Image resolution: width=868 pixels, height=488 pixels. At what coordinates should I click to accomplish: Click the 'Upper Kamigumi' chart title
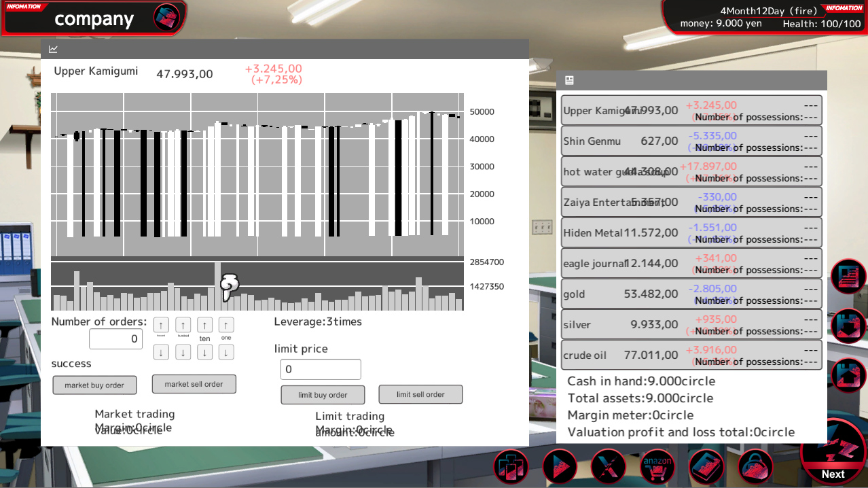point(96,71)
